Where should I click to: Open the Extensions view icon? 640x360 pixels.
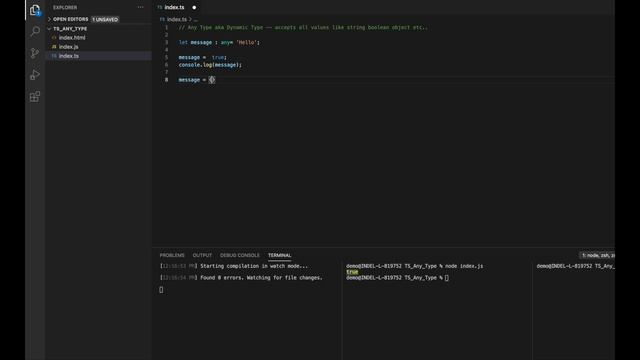coord(35,97)
